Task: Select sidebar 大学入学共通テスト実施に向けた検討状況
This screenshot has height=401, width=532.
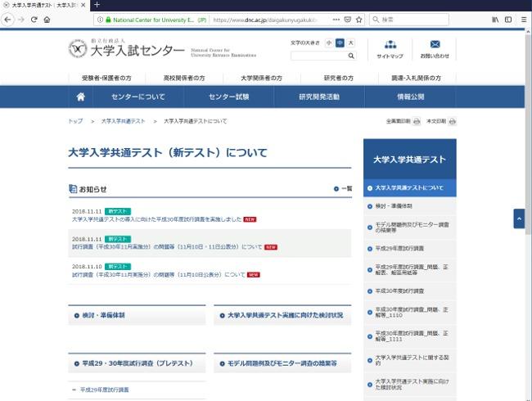Action: click(410, 385)
